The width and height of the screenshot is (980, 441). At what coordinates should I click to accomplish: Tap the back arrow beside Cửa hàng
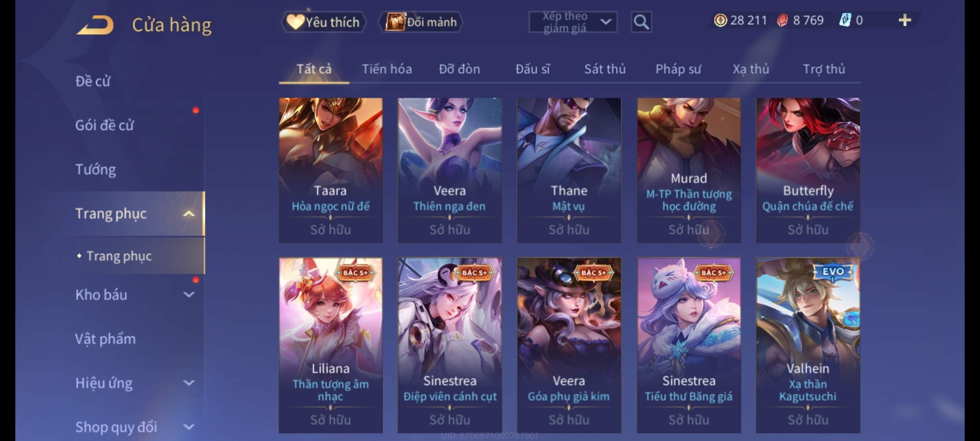95,25
